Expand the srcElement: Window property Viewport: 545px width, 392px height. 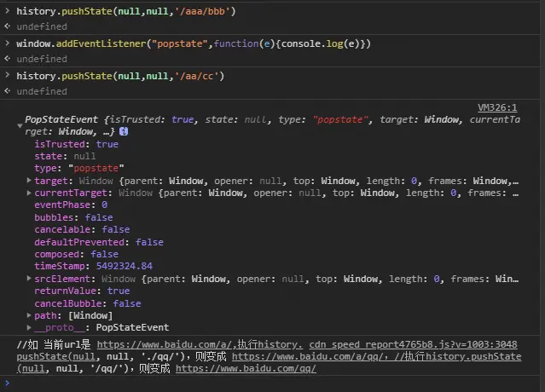pyautogui.click(x=29, y=278)
